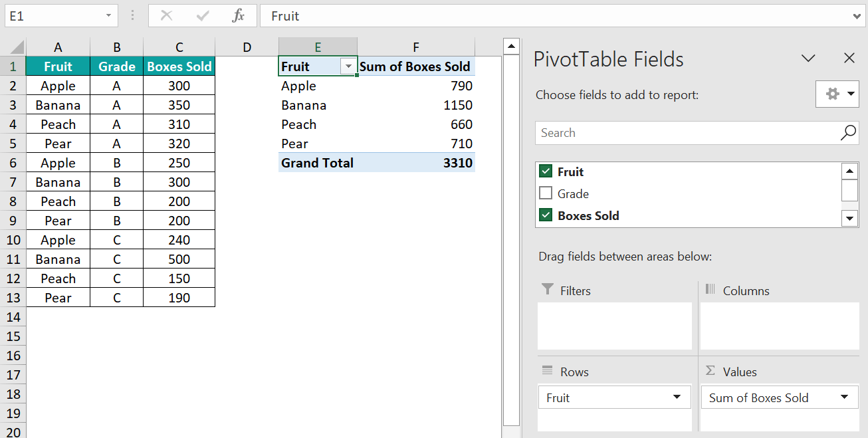Click the Insert Function (fx) icon
The width and height of the screenshot is (868, 438).
(240, 16)
